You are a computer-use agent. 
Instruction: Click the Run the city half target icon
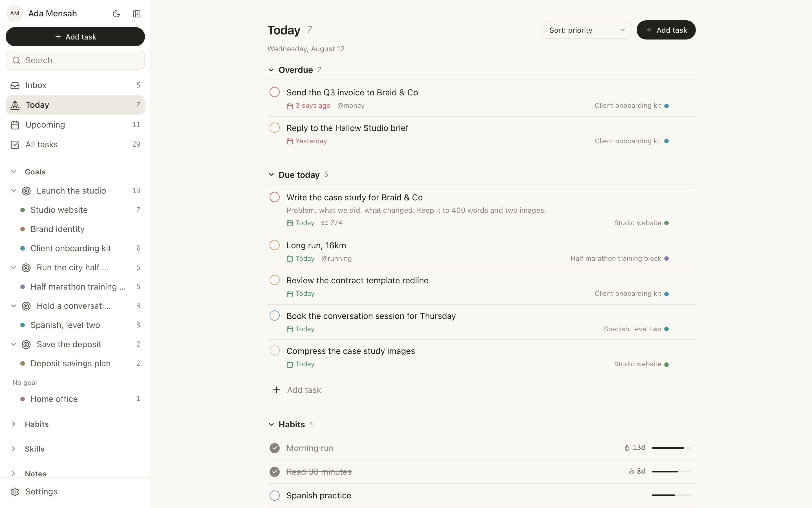point(26,268)
